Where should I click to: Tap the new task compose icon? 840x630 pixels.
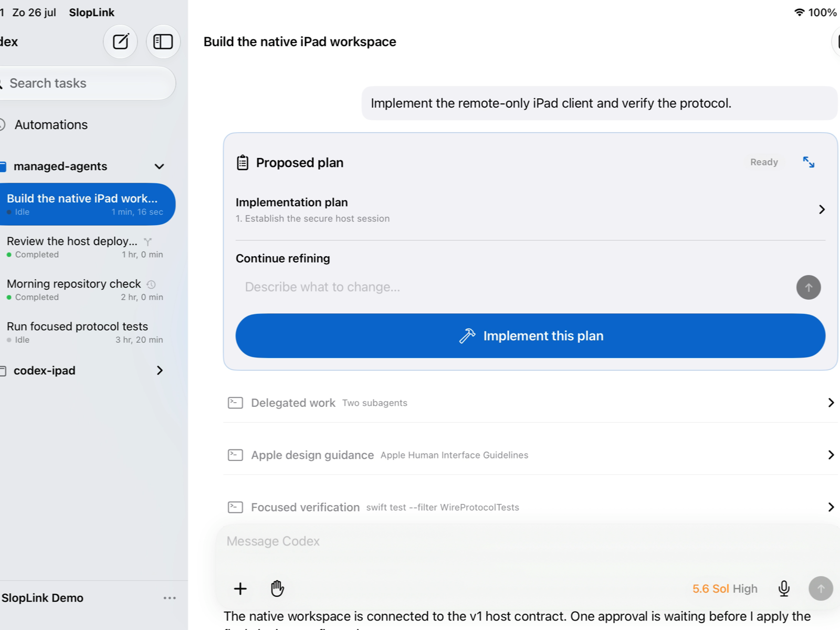pos(121,41)
